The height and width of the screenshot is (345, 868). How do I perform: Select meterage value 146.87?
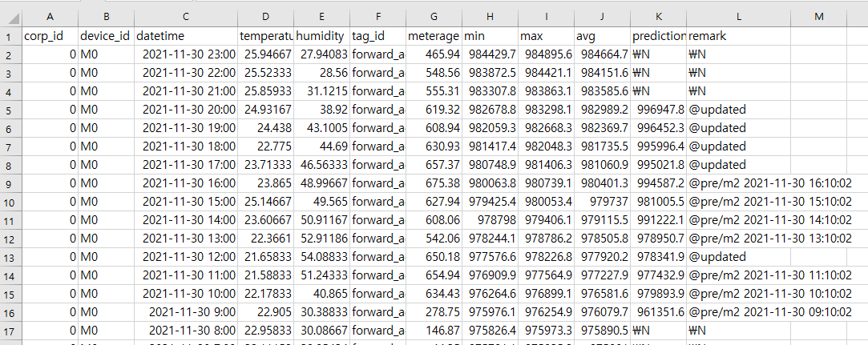pyautogui.click(x=434, y=330)
